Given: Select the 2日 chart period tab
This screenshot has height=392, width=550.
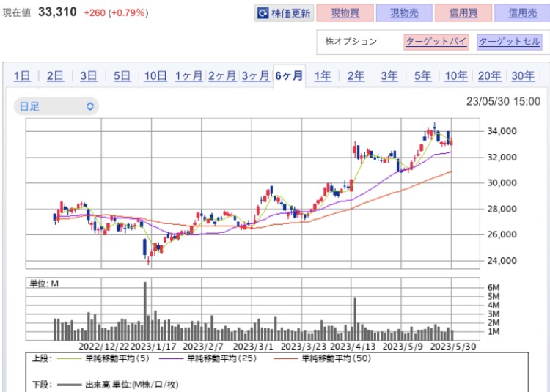Looking at the screenshot, I should [x=56, y=75].
